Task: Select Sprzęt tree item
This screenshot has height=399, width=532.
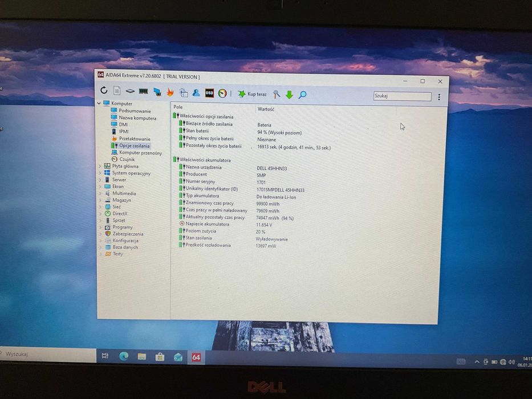Action: pos(119,221)
